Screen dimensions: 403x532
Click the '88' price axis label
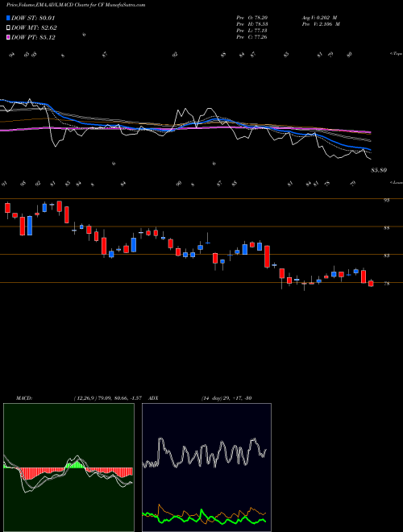[x=386, y=228]
